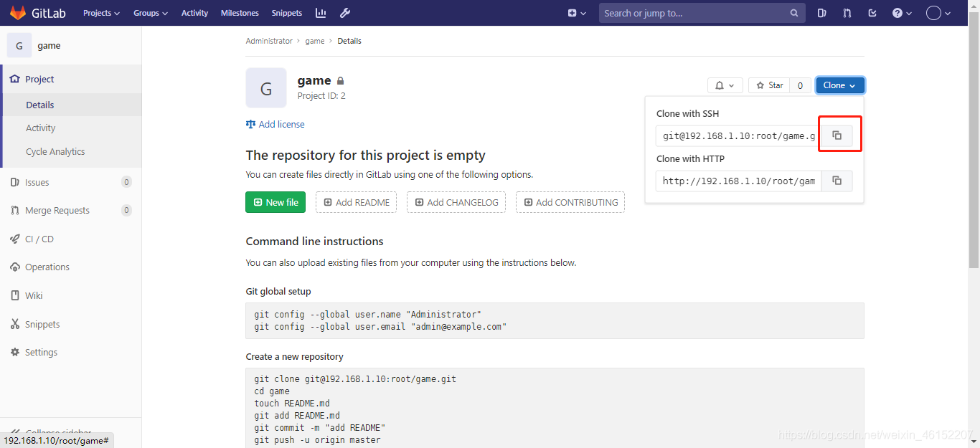Click the 'git push -u origin master' line
This screenshot has height=448, width=980.
click(x=317, y=439)
